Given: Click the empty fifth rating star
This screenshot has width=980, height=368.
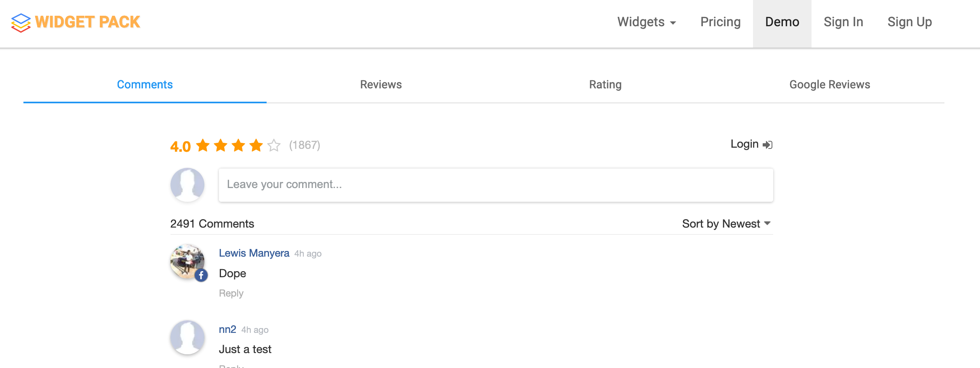Looking at the screenshot, I should (x=274, y=145).
